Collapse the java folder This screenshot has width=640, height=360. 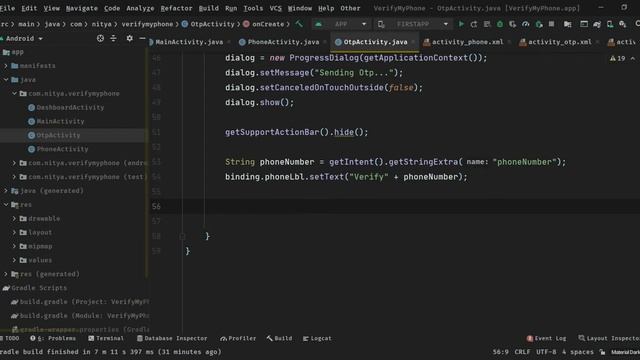(6, 80)
